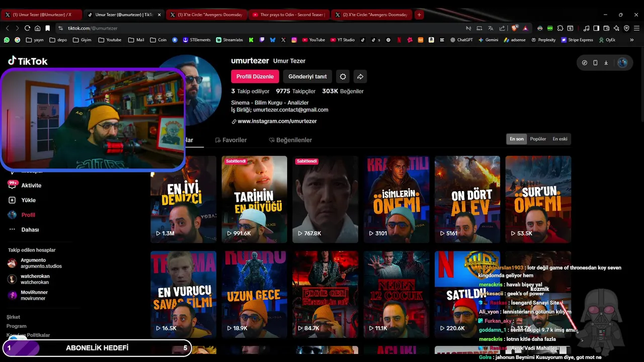Open Favoriler tab on profile
The image size is (644, 362).
230,140
